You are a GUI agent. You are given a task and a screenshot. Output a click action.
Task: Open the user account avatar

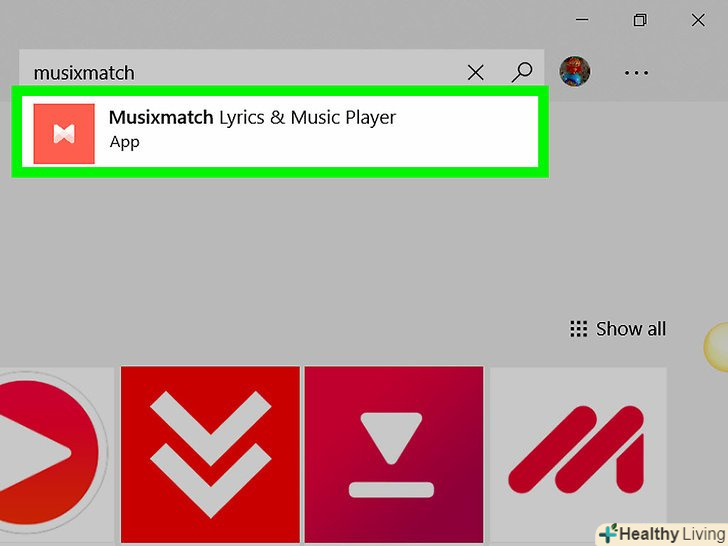(x=575, y=72)
